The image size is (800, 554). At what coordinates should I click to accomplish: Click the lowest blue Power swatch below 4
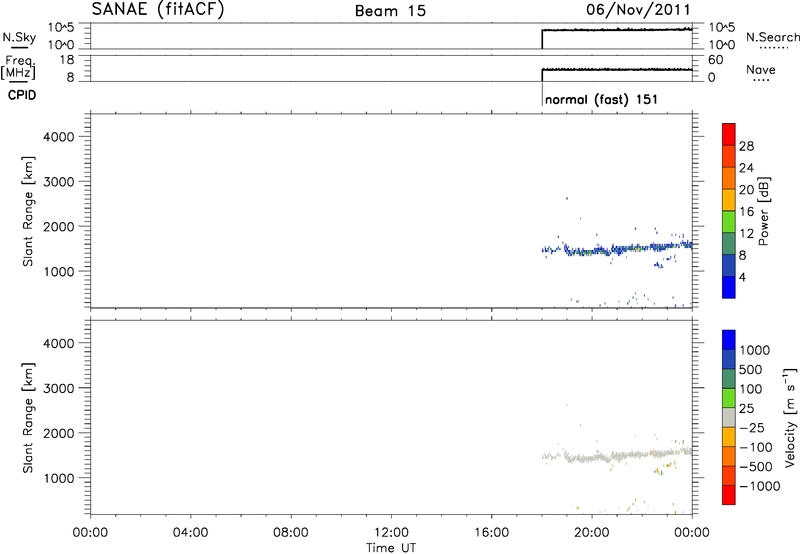point(729,287)
